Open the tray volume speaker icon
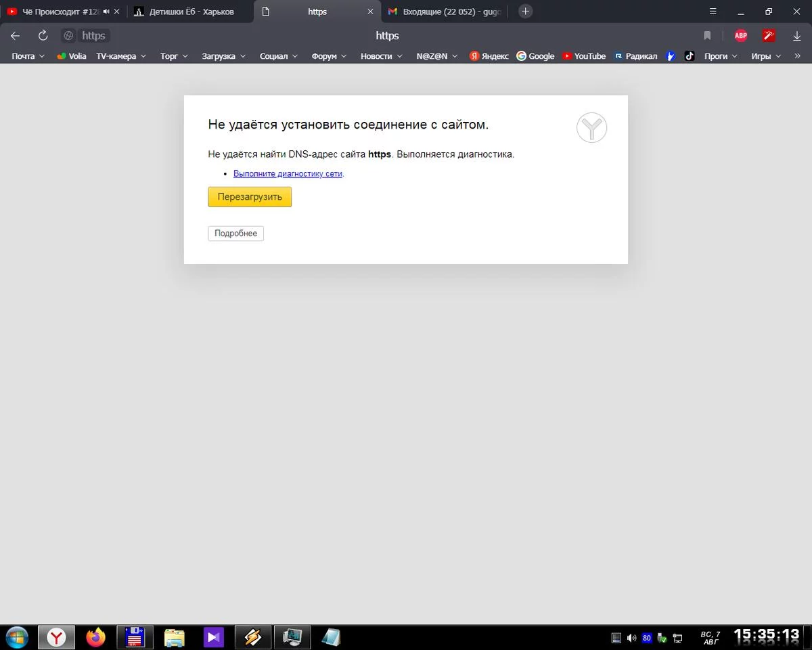 (x=631, y=638)
